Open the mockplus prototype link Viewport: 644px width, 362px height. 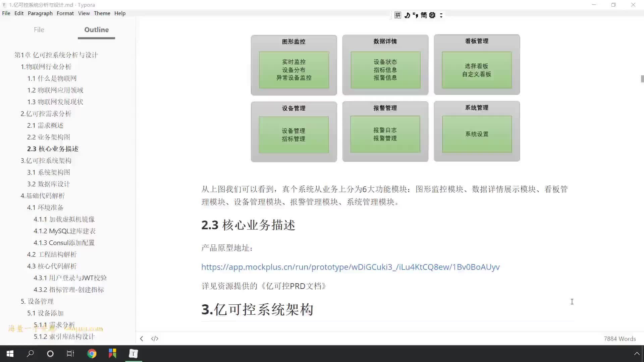351,267
